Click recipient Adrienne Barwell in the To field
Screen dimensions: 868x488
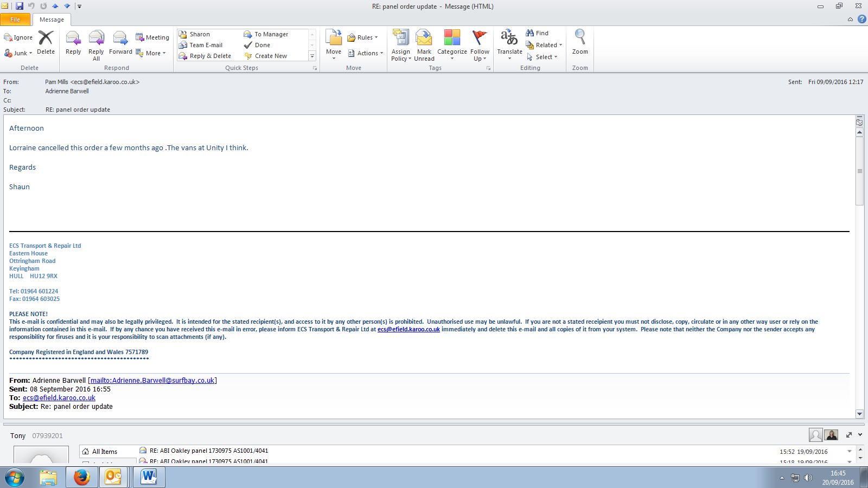pos(67,91)
